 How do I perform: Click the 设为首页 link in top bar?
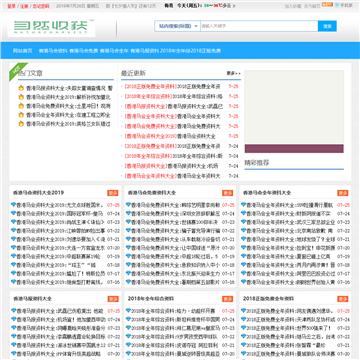point(312,6)
